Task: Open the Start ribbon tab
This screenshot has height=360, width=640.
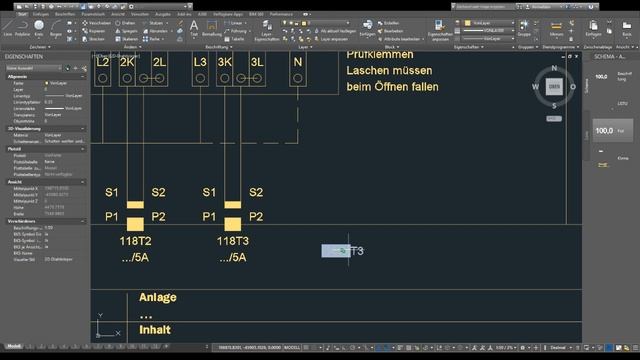Action: click(22, 14)
